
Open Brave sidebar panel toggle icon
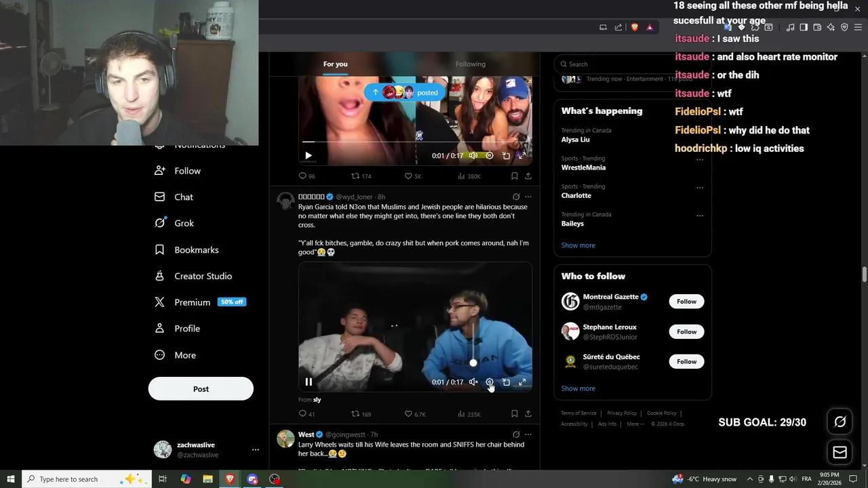click(x=804, y=27)
